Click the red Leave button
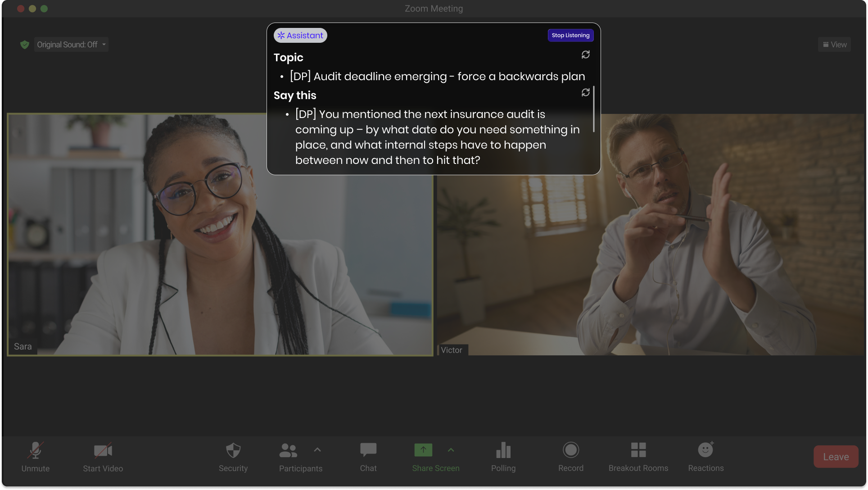868x490 pixels. pos(836,457)
